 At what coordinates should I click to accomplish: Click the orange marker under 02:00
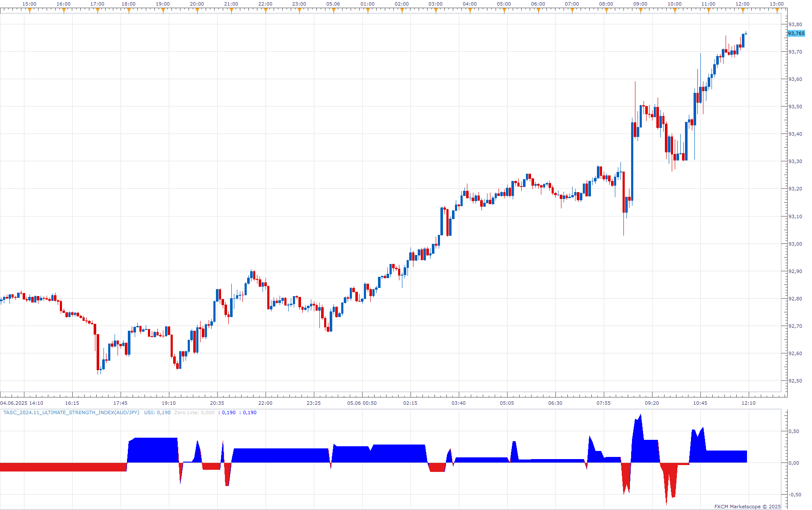click(402, 11)
